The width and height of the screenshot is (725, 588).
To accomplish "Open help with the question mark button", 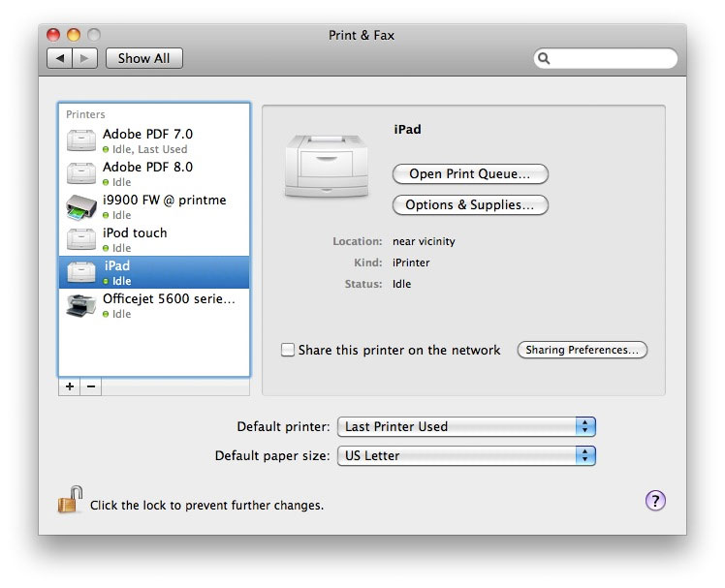I will (655, 501).
